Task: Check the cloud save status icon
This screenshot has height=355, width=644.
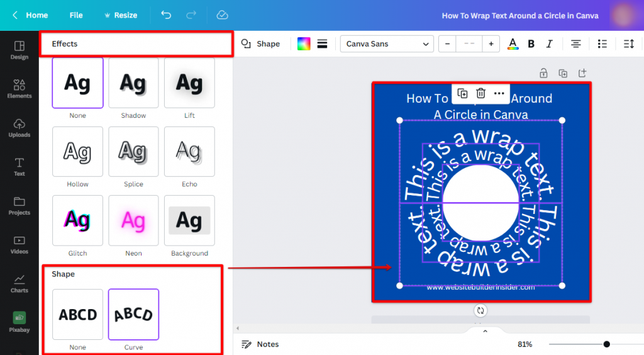Action: click(x=222, y=15)
